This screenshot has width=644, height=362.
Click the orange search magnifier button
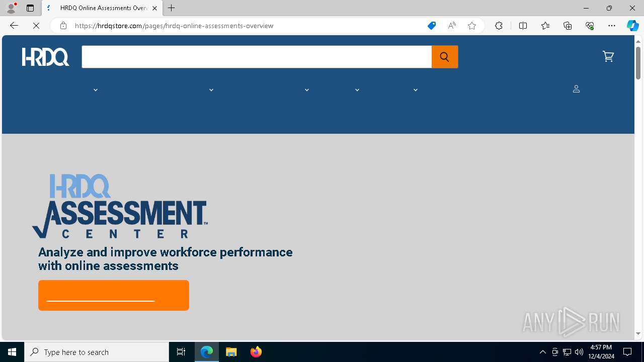445,57
